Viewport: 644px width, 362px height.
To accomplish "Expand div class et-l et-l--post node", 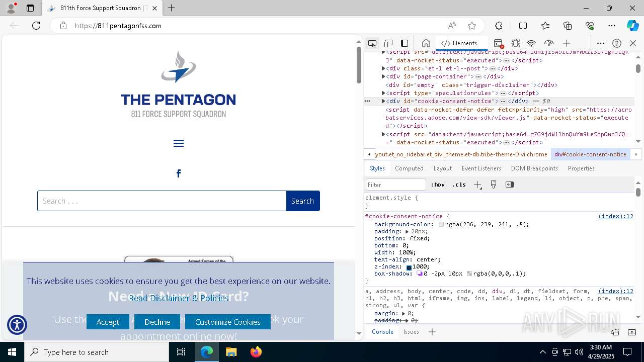I will click(x=383, y=68).
